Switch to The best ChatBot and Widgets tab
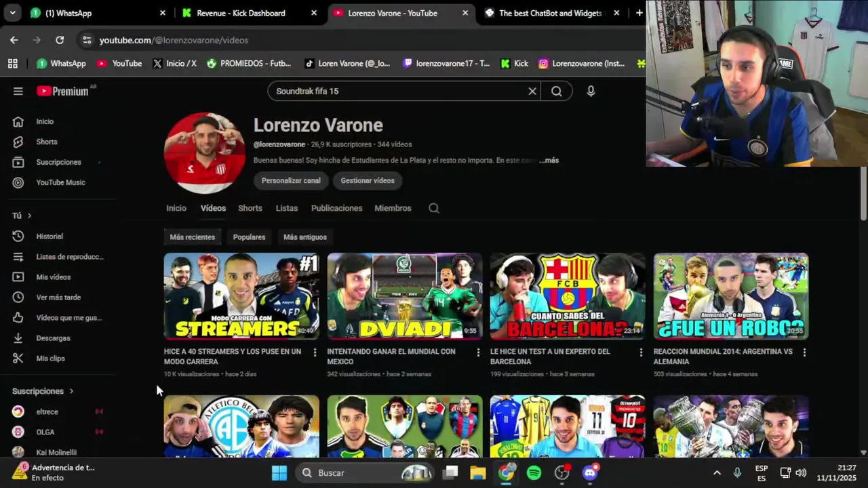 pos(552,13)
